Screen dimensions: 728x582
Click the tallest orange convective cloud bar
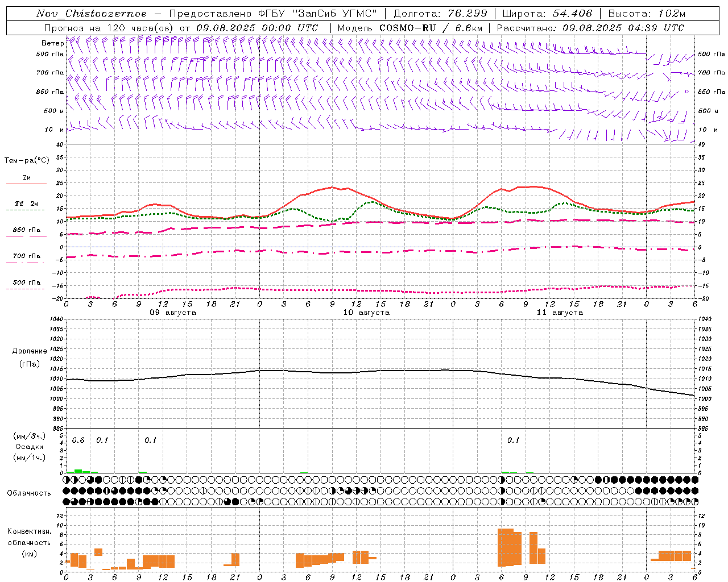click(x=506, y=547)
